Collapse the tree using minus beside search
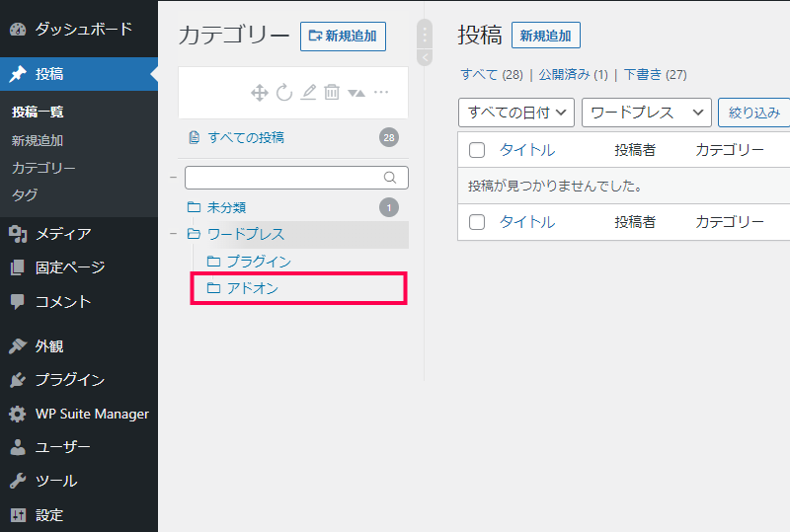The height and width of the screenshot is (532, 790). coord(174,178)
